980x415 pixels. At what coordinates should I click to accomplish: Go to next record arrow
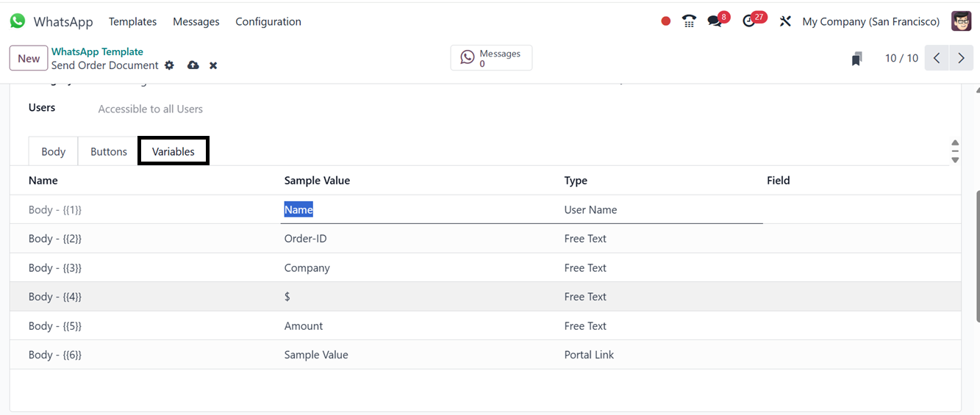pyautogui.click(x=961, y=58)
